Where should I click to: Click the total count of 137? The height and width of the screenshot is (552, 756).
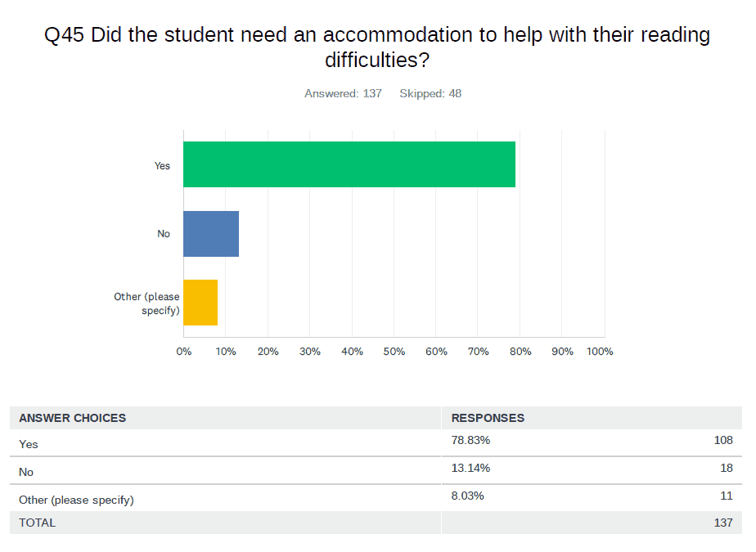click(x=722, y=523)
